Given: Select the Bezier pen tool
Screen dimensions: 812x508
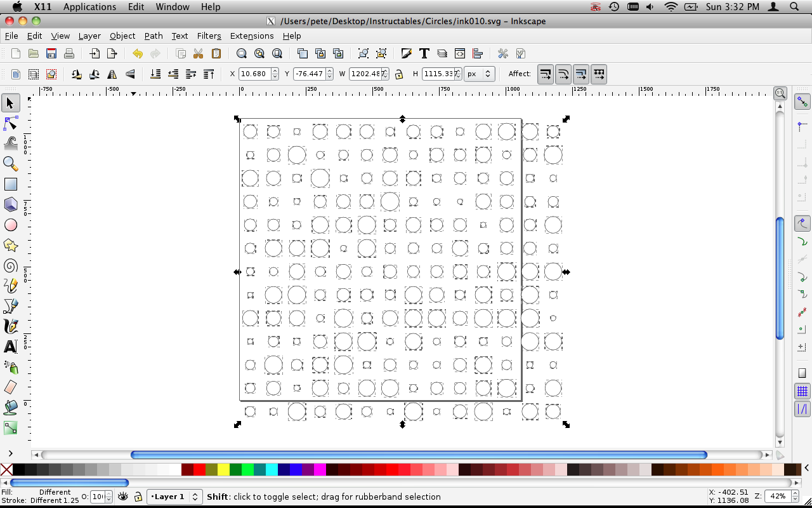Looking at the screenshot, I should [10, 306].
